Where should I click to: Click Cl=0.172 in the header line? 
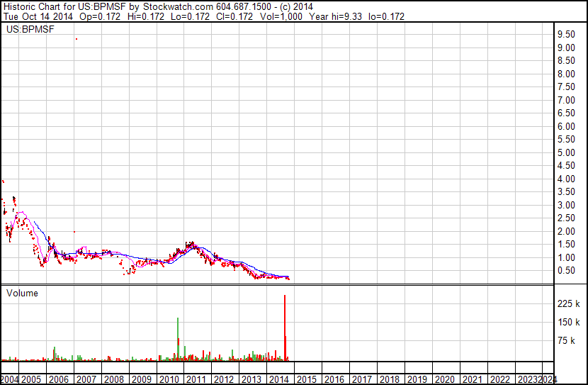point(234,16)
